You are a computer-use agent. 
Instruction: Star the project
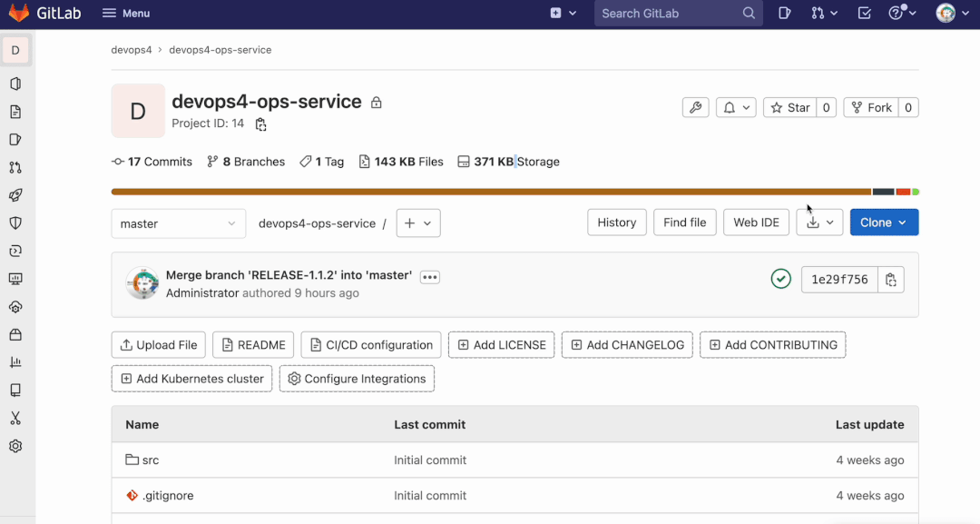(790, 107)
